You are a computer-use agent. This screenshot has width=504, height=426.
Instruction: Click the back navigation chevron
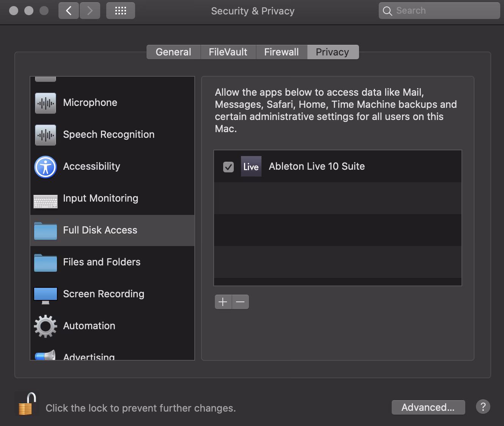coord(69,11)
